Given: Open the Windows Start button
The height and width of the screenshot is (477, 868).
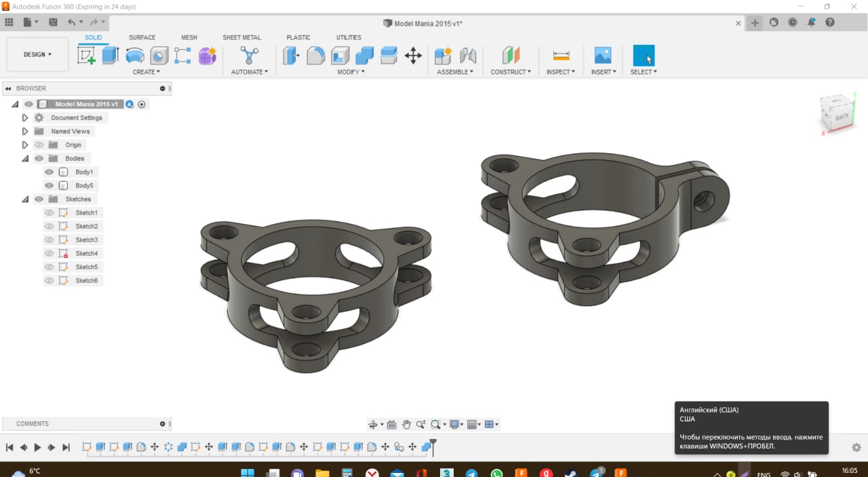Looking at the screenshot, I should pyautogui.click(x=248, y=473).
